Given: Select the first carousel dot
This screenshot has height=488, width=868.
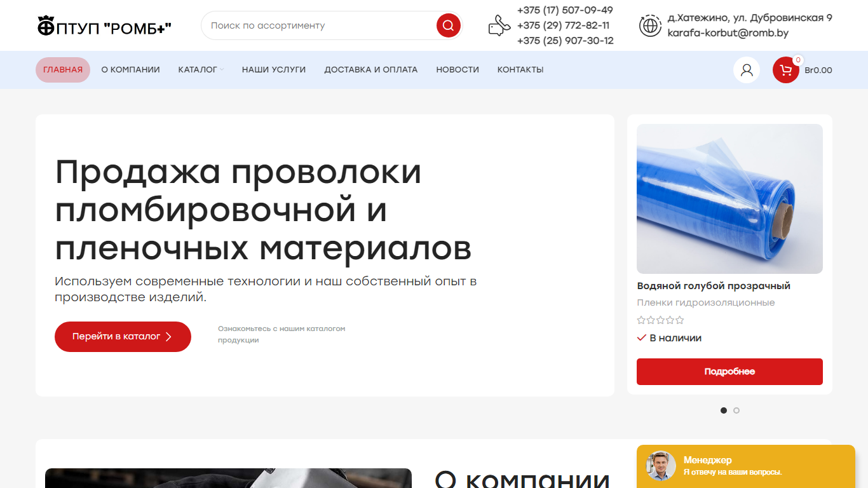Looking at the screenshot, I should pyautogui.click(x=724, y=410).
